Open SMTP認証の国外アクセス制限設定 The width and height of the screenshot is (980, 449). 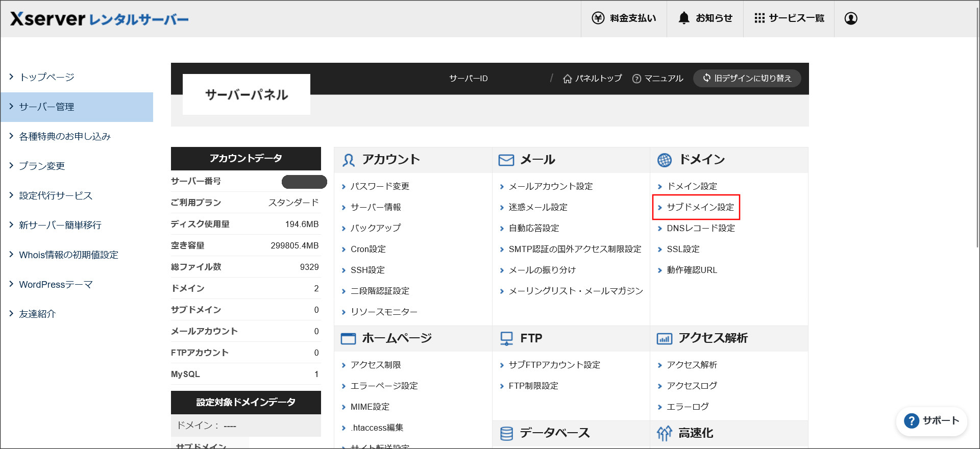pos(575,249)
